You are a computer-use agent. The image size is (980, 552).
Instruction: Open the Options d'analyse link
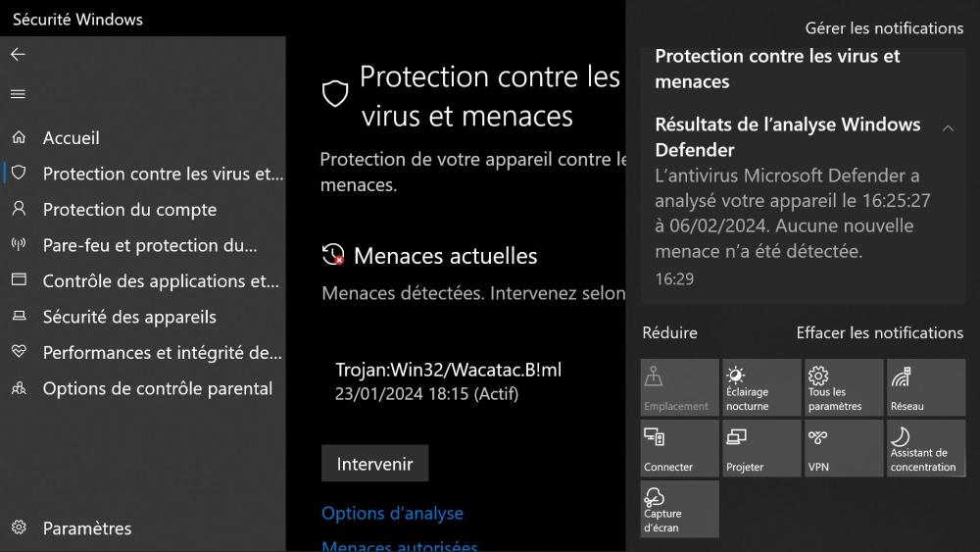(x=392, y=513)
